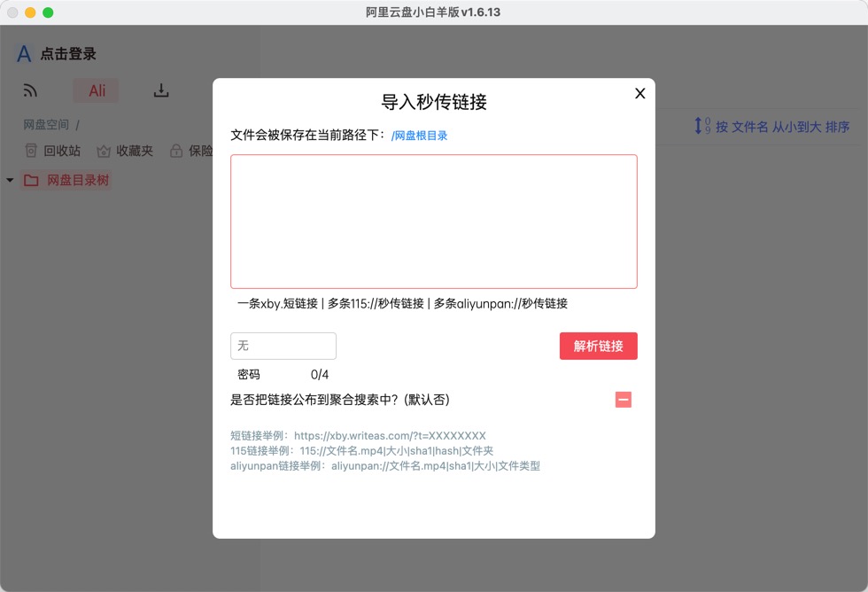Open the 网盘根目录 path link
The image size is (868, 592).
[419, 136]
